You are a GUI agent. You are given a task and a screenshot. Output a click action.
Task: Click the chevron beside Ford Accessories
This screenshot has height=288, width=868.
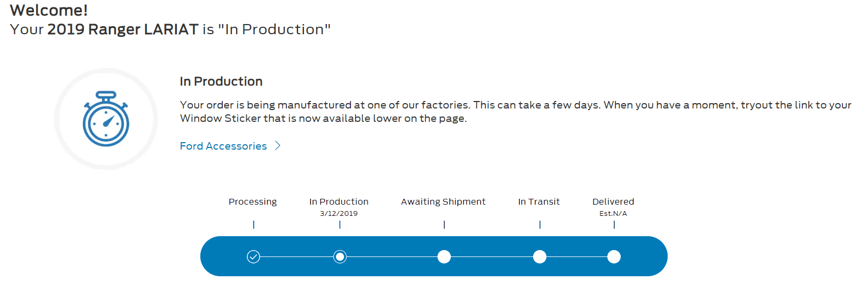point(278,146)
